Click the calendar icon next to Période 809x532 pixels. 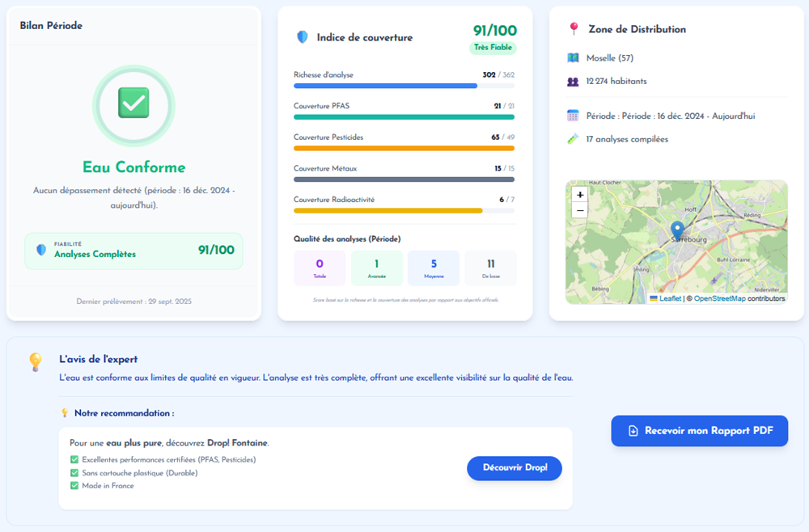[574, 116]
